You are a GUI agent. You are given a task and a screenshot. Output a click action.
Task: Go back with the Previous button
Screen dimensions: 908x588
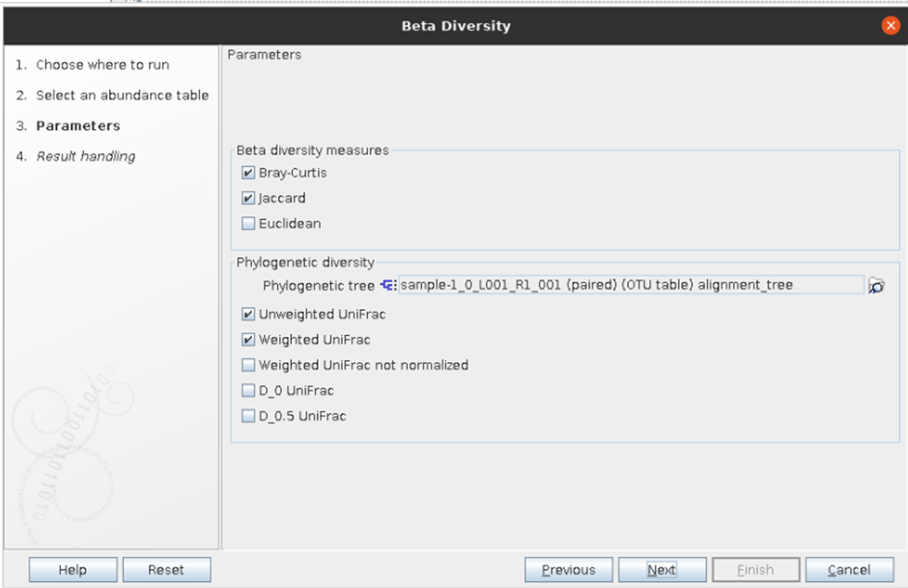(569, 570)
